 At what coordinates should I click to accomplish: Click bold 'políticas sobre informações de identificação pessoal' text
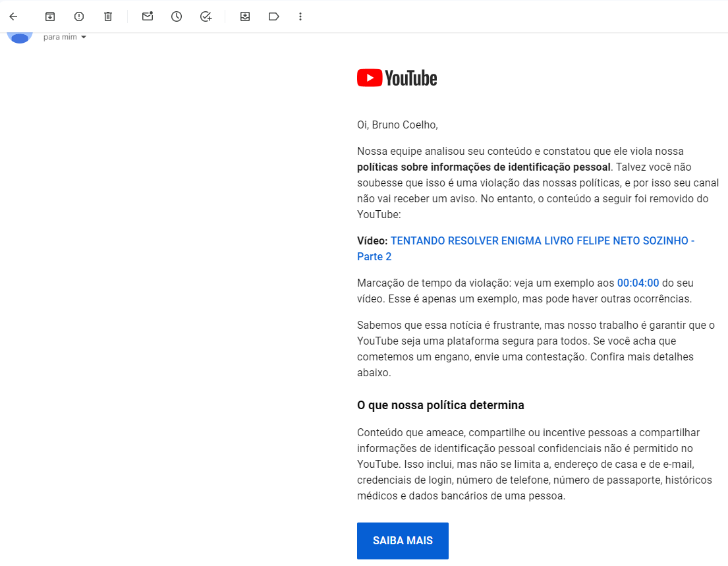[484, 167]
